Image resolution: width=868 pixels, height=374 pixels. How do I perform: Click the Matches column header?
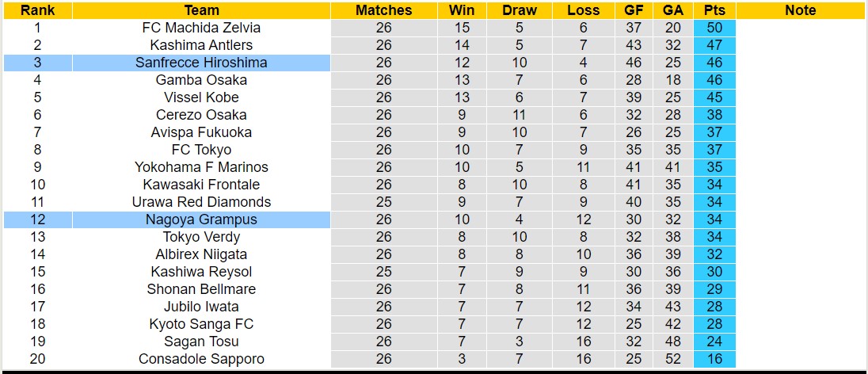(x=383, y=10)
